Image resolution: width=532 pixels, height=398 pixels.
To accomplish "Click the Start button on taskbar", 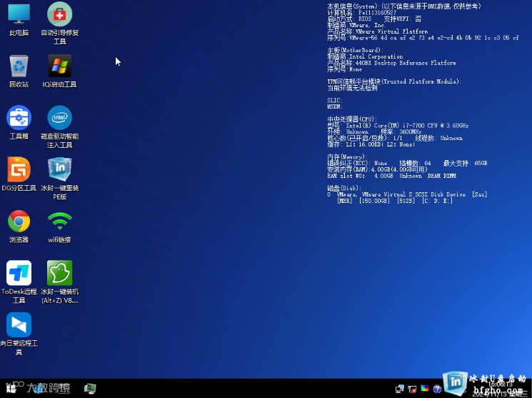I will (x=11, y=388).
